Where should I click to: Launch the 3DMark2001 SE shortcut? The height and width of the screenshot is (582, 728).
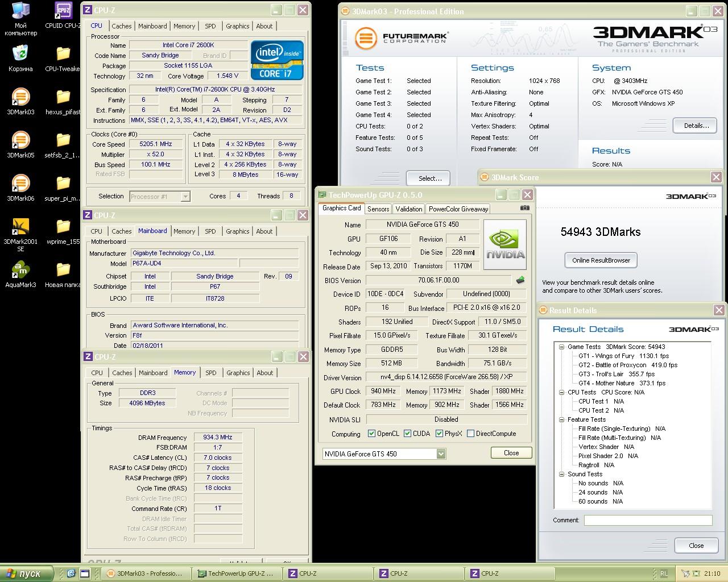[21, 235]
